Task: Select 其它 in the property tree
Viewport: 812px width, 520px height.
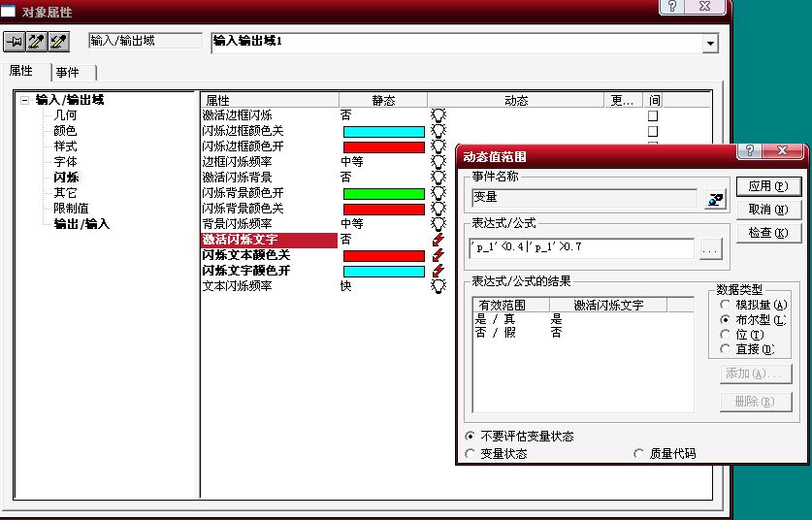Action: 65,193
